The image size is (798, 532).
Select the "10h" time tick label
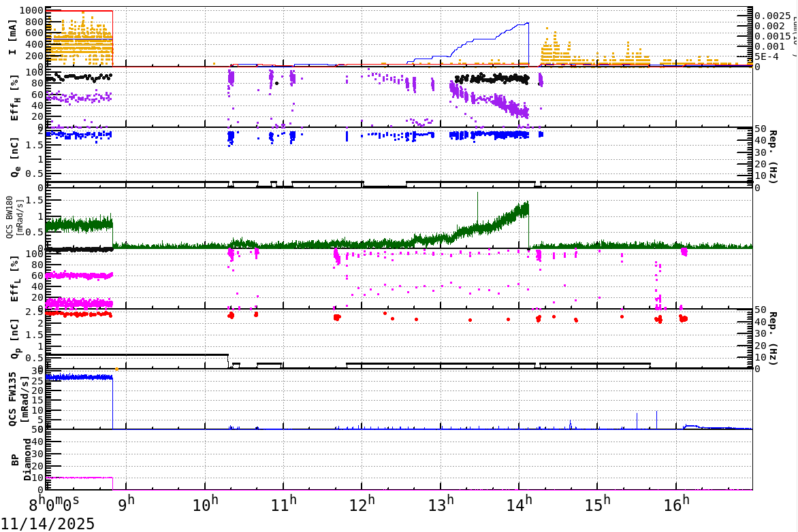[206, 503]
